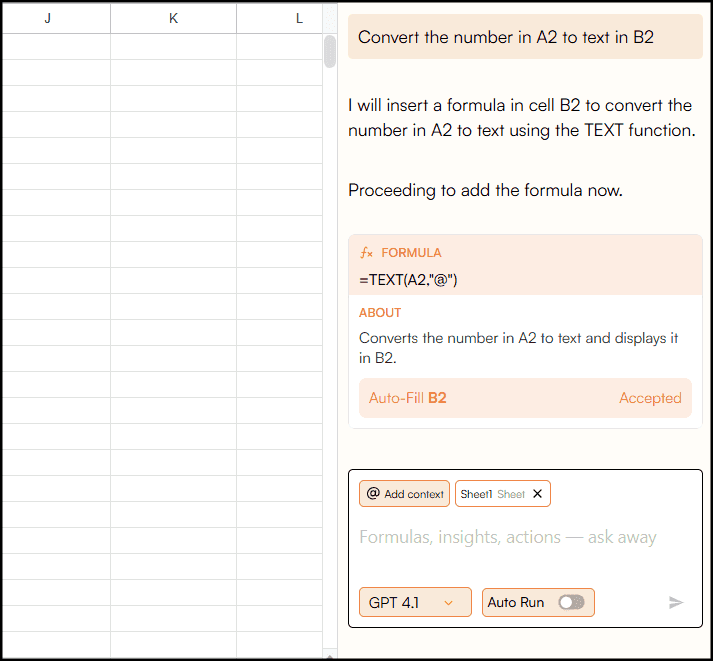Open the GPT 4.1 model dropdown
This screenshot has width=713, height=661.
click(x=415, y=602)
